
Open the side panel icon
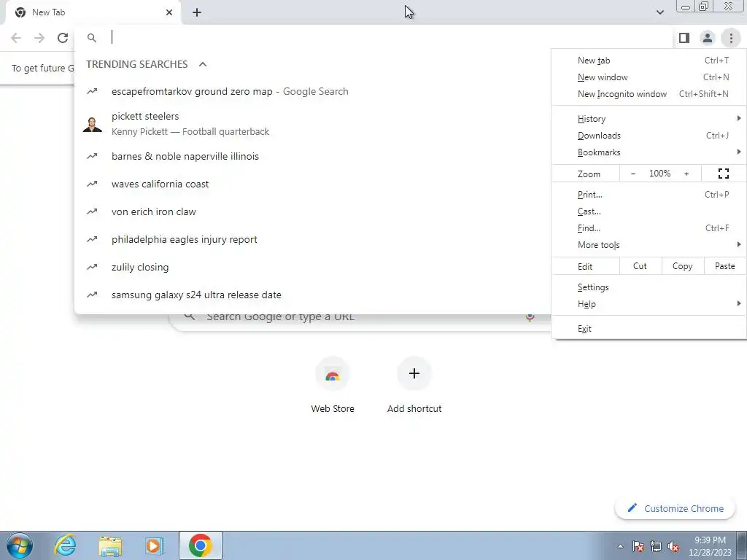pos(684,38)
